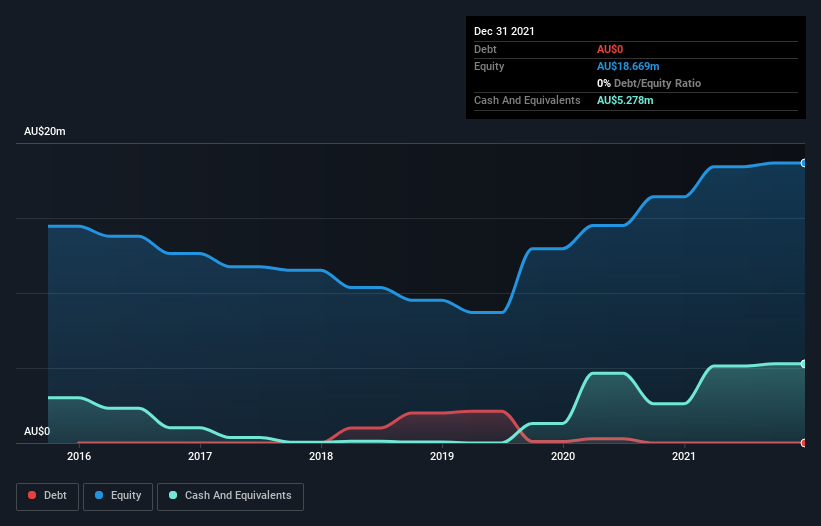Click the 0% Debt/Equity Ratio text
This screenshot has width=821, height=526.
click(x=649, y=83)
